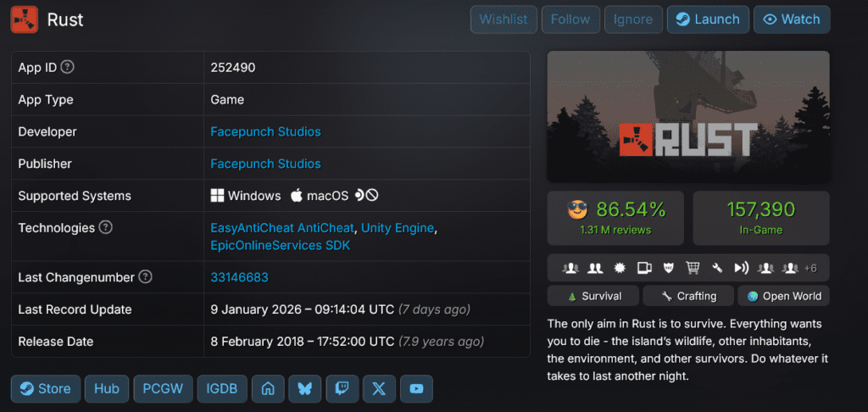Open the homepage house icon link
868x412 pixels.
pyautogui.click(x=269, y=389)
